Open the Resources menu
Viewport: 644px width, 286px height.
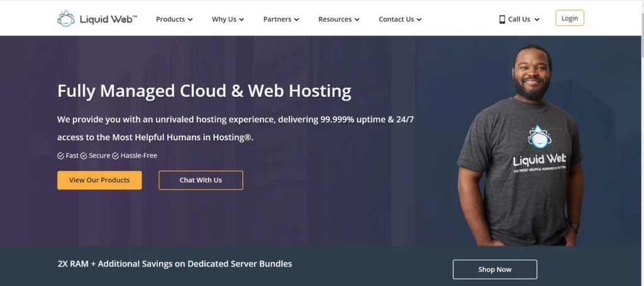339,19
